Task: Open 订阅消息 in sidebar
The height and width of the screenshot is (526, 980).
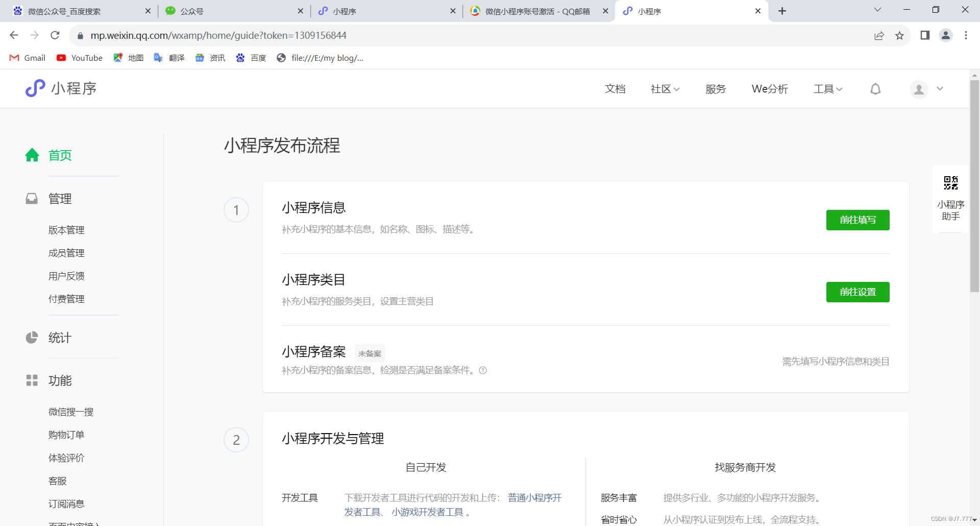Action: click(66, 504)
